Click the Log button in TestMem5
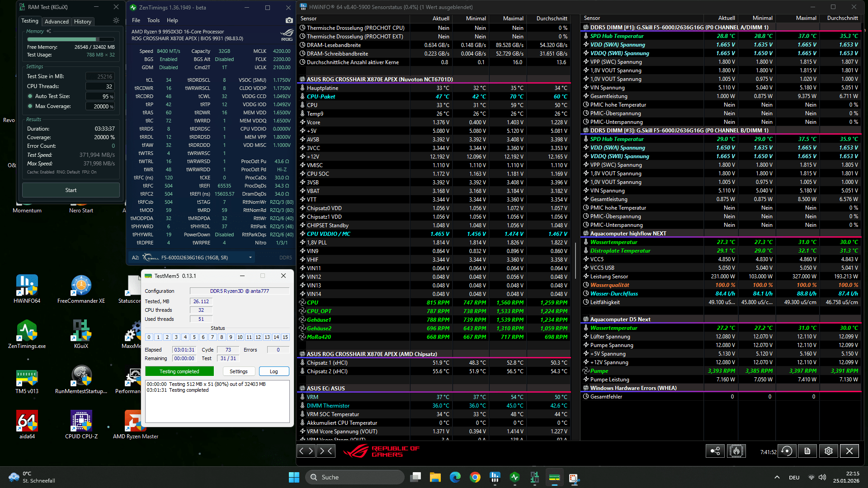 [274, 371]
